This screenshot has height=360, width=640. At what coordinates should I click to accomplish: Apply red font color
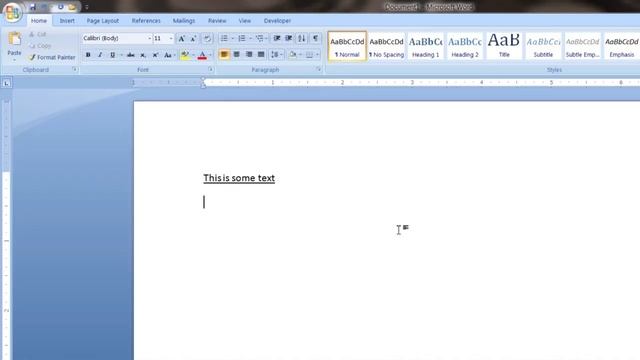pos(202,55)
